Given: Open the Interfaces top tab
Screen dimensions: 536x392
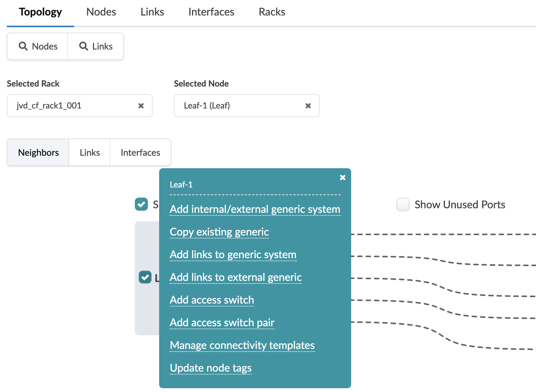Looking at the screenshot, I should coord(211,12).
